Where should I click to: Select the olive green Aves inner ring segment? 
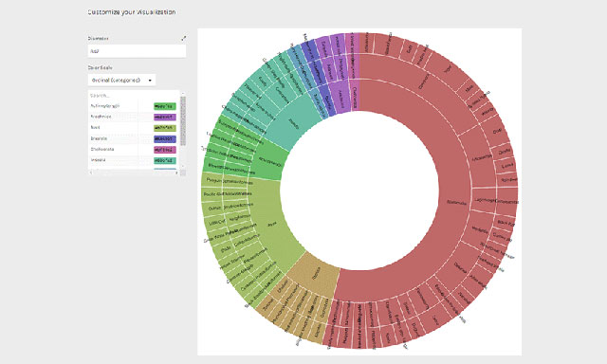273,225
